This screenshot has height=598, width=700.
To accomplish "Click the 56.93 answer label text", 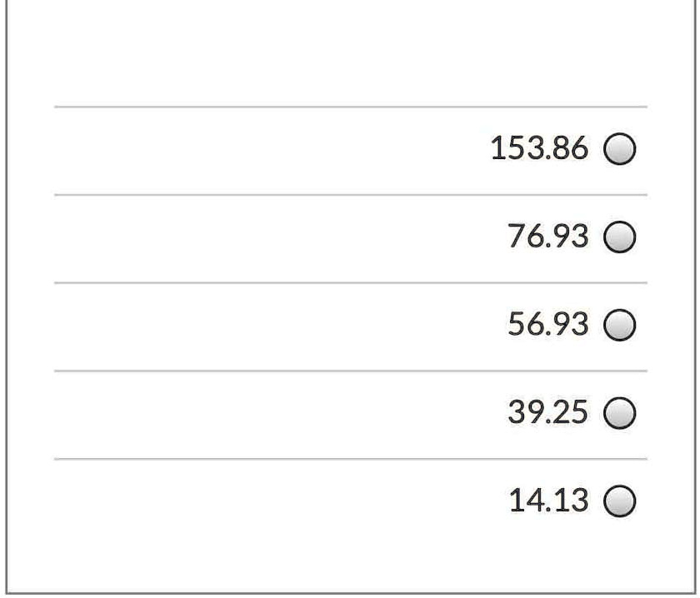I will coord(547,324).
